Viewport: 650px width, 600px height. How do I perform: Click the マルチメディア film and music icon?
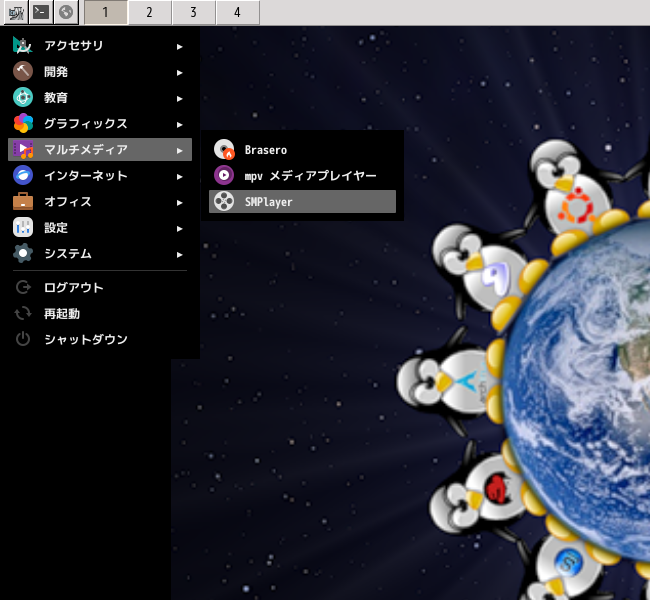(23, 150)
